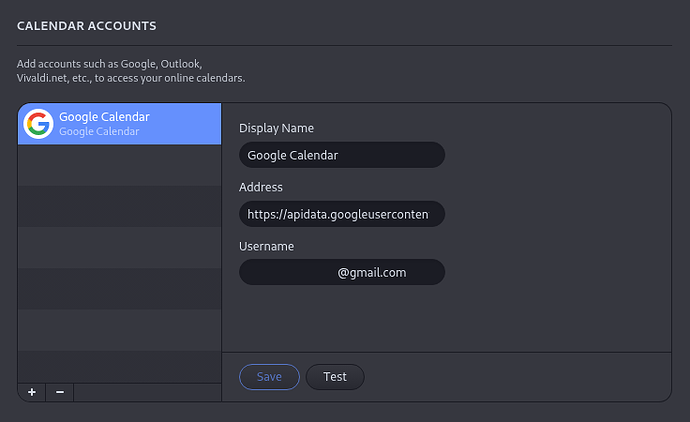Screen dimensions: 690x422
Task: Remove selected account with the minus button
Action: [60, 392]
